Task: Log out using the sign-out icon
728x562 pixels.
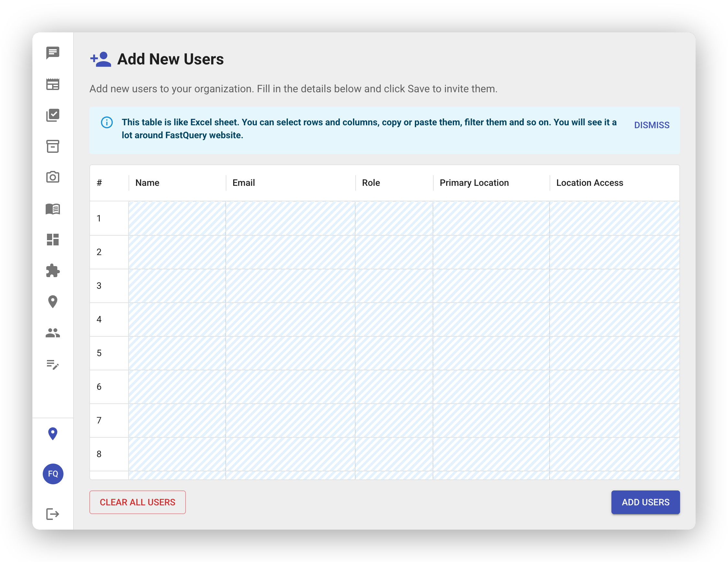Action: point(53,515)
